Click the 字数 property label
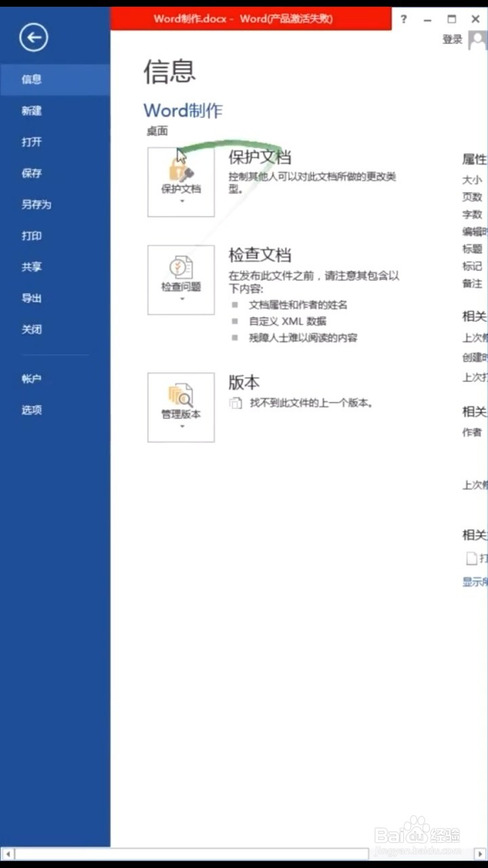 472,214
